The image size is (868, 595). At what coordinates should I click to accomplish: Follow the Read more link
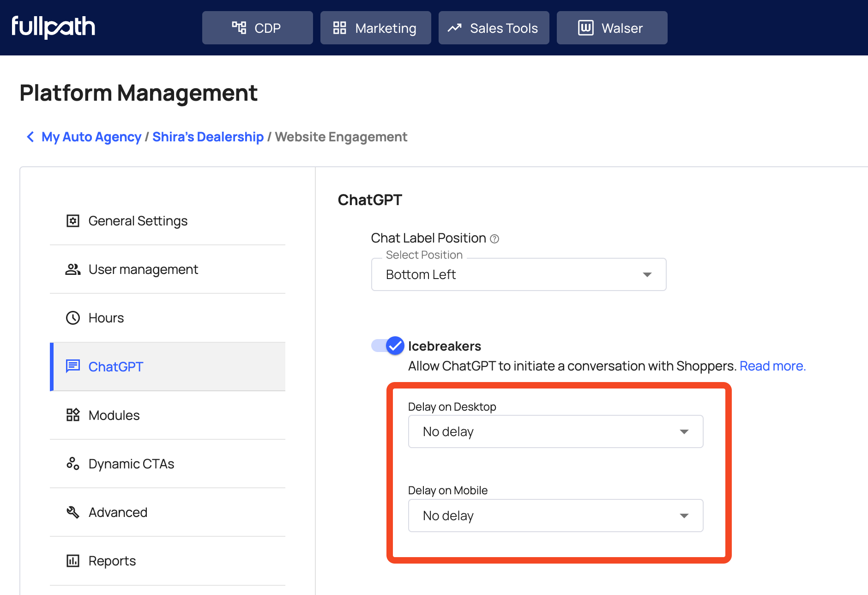[x=772, y=366]
